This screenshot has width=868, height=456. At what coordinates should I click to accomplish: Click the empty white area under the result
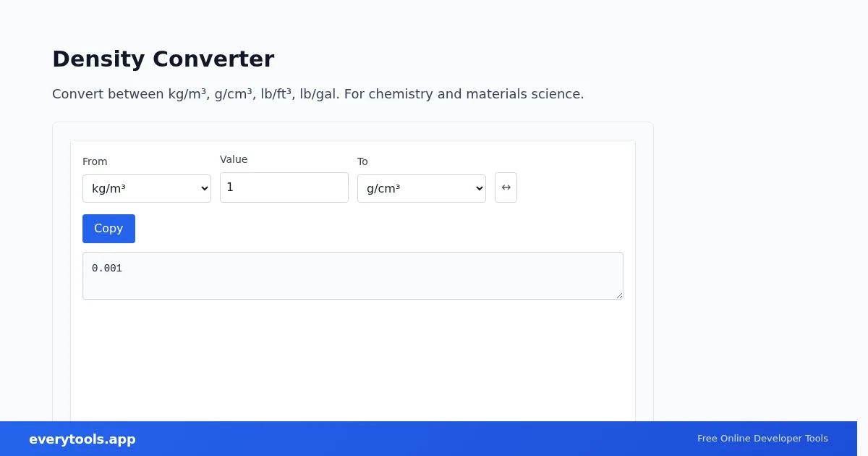click(353, 360)
